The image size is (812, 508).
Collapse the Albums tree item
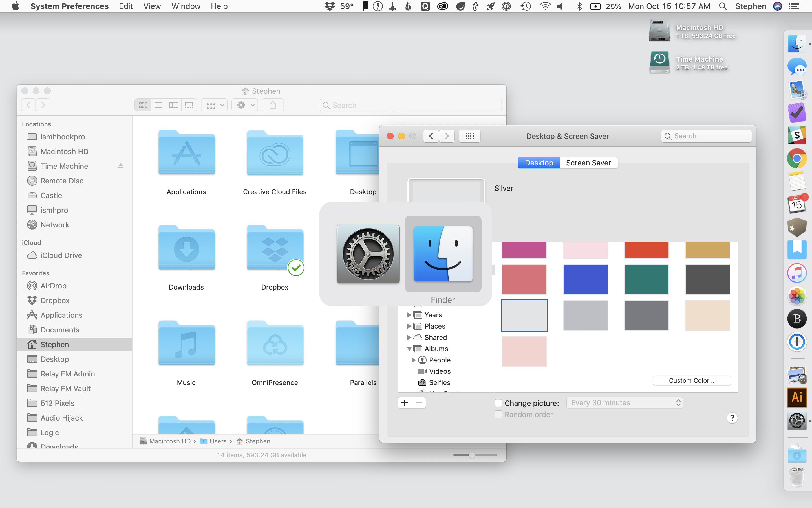[x=409, y=349]
